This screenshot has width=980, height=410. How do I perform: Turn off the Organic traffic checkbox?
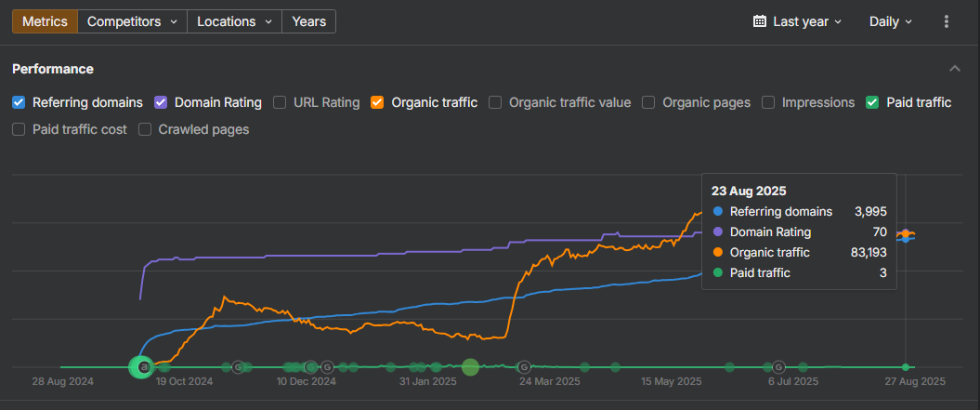pyautogui.click(x=377, y=102)
